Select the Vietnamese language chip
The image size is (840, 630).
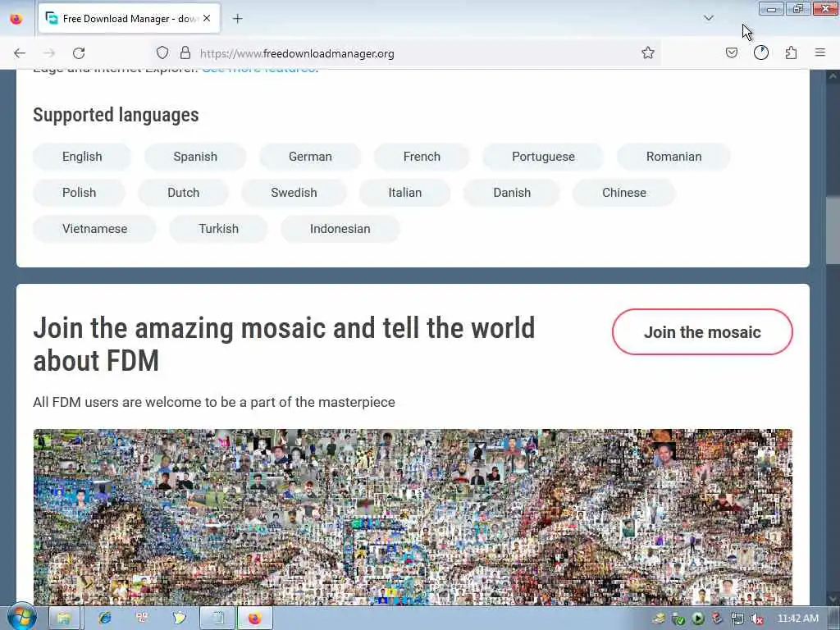[x=95, y=229]
